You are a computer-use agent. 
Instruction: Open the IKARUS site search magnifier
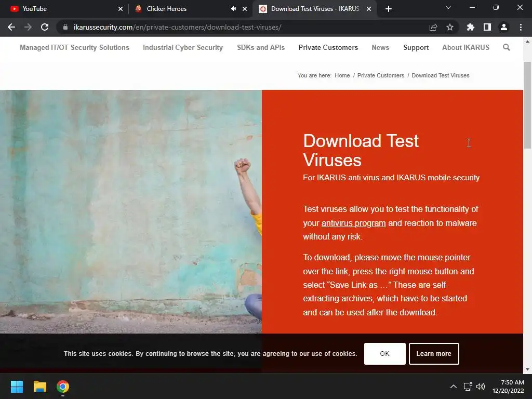506,47
